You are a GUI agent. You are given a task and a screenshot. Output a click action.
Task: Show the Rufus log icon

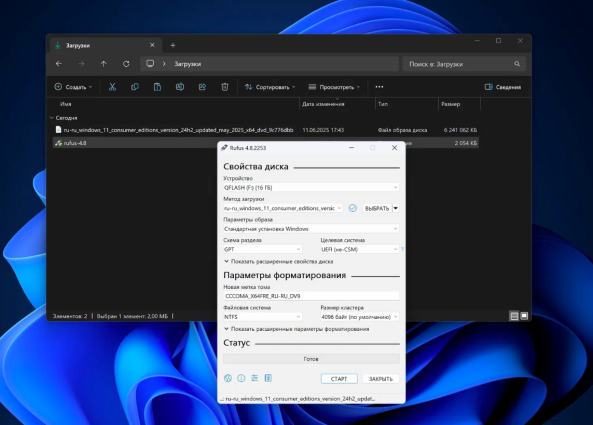point(268,378)
